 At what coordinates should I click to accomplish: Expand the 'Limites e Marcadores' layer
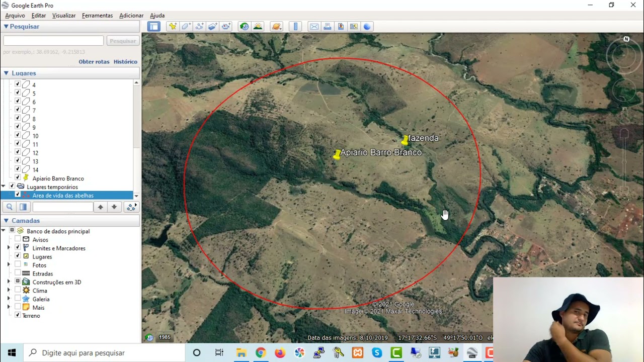(9, 248)
